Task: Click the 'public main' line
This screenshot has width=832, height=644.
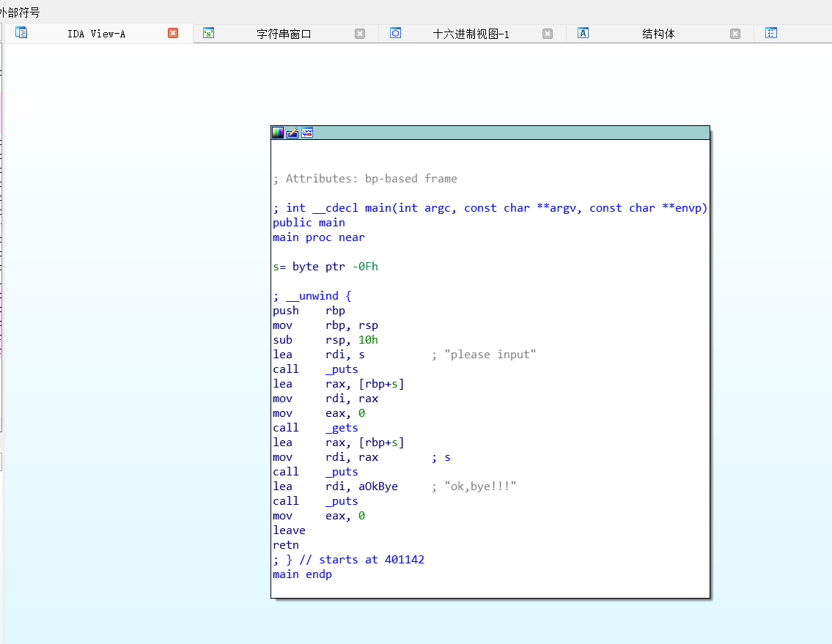Action: [x=309, y=223]
